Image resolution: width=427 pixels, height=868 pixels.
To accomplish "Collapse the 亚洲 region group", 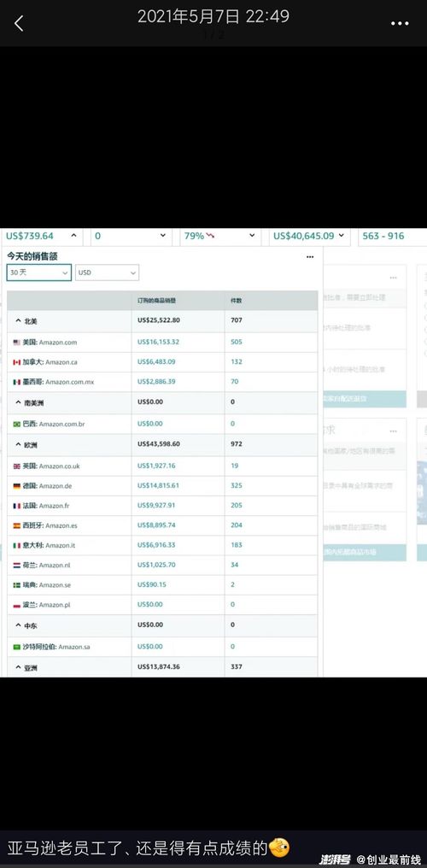I will coord(18,667).
